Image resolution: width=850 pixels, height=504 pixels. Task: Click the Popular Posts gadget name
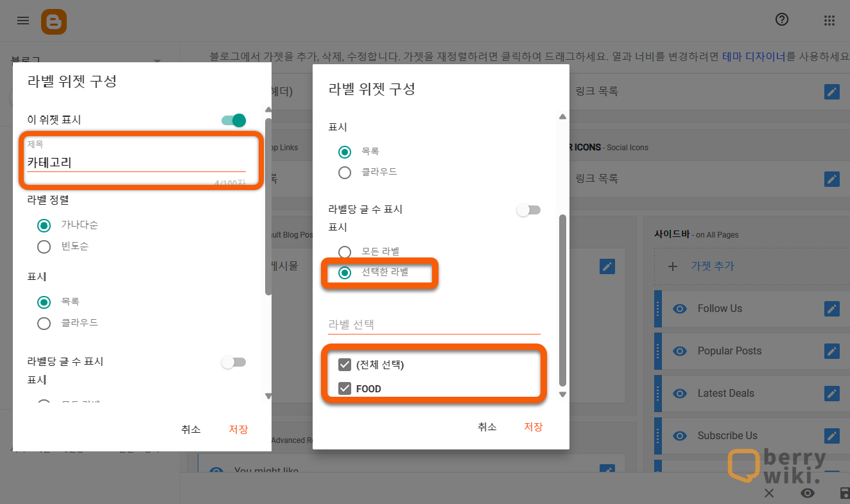coord(729,351)
